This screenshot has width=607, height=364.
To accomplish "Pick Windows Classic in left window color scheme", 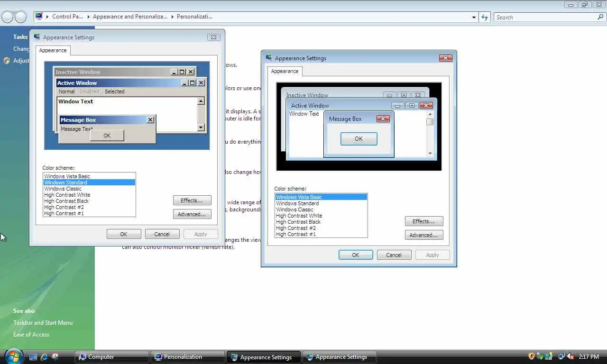I will tap(89, 189).
